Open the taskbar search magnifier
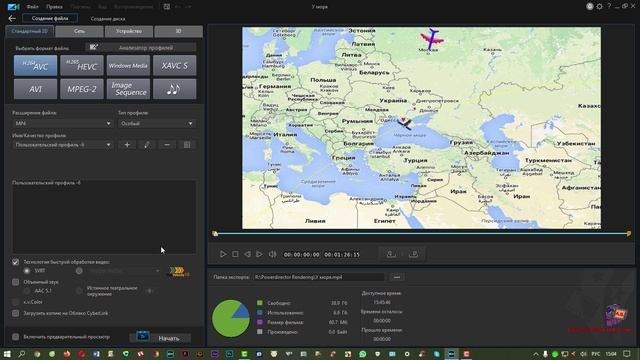The image size is (640, 360). [x=22, y=354]
